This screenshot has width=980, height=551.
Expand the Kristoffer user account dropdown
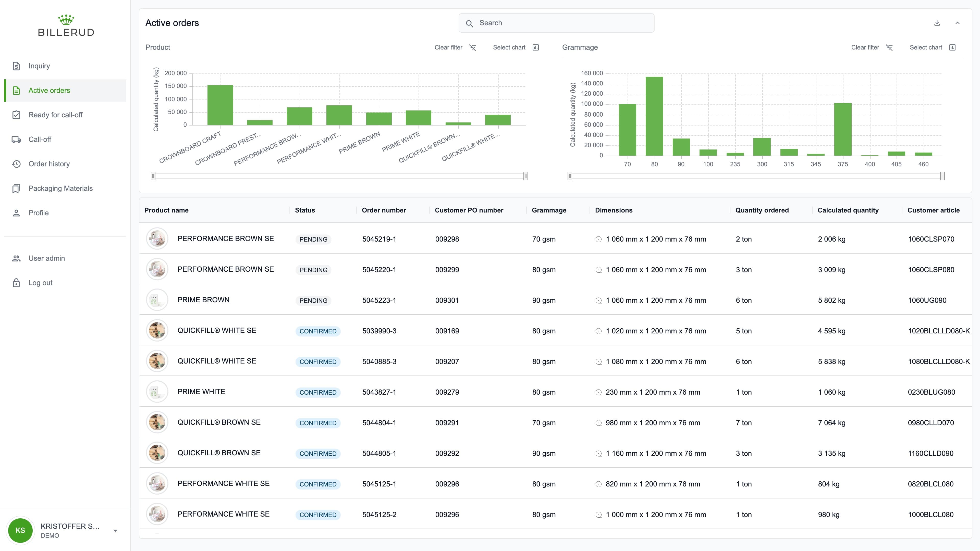click(x=115, y=531)
